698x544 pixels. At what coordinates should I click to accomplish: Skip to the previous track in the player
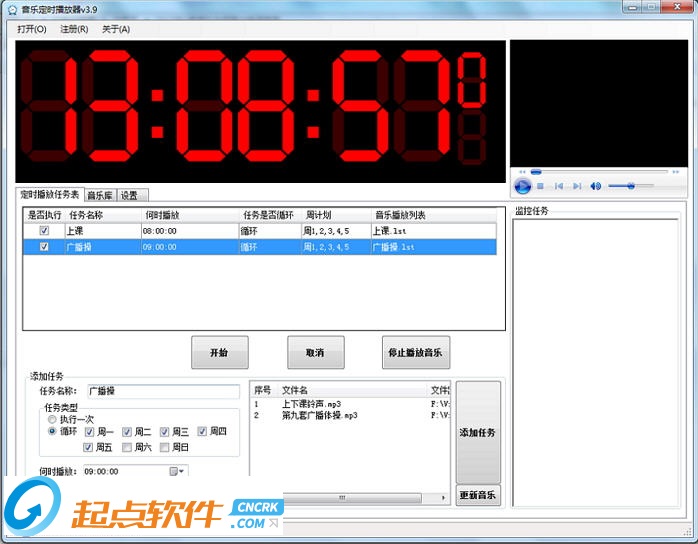click(559, 186)
